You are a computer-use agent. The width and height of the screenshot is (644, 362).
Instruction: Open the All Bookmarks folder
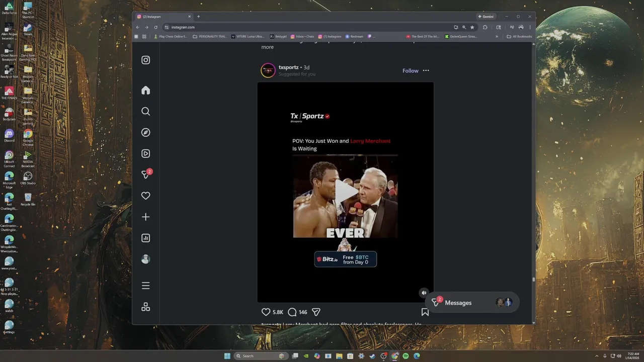pos(519,36)
